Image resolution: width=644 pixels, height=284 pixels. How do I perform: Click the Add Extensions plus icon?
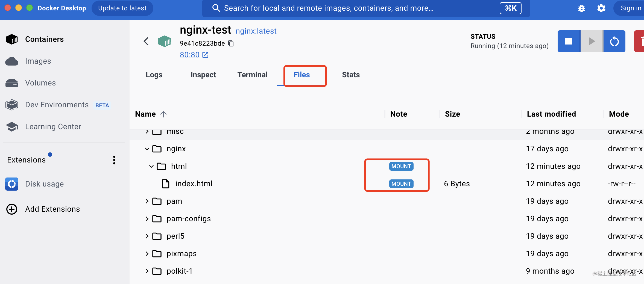(12, 209)
